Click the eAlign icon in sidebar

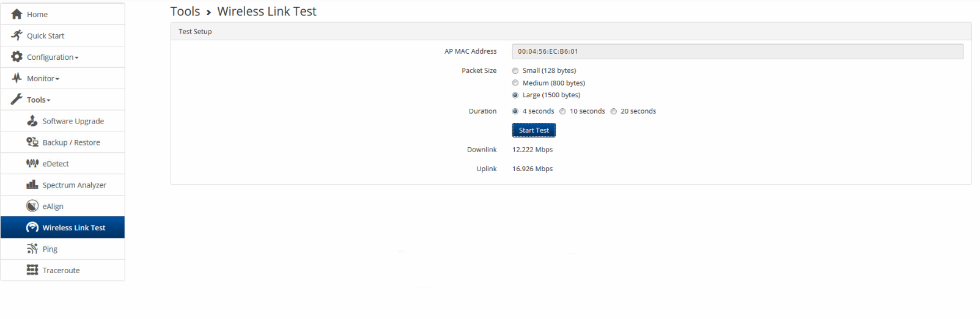pyautogui.click(x=32, y=206)
